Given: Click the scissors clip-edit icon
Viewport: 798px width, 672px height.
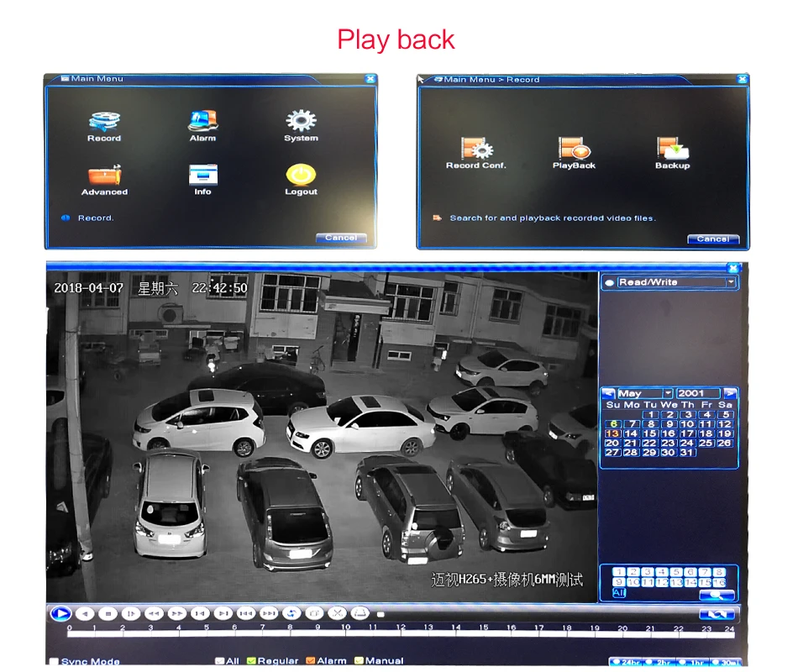Looking at the screenshot, I should click(337, 614).
